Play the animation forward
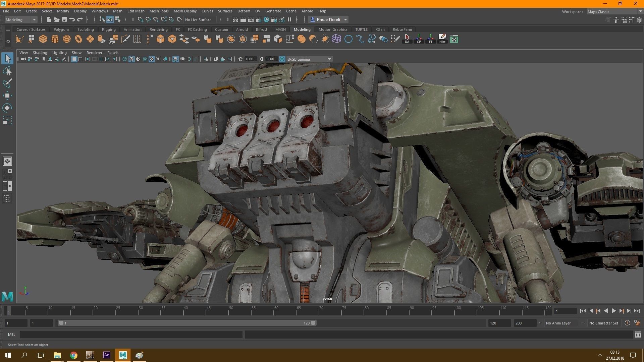Screen dimensions: 644x362 pyautogui.click(x=613, y=311)
